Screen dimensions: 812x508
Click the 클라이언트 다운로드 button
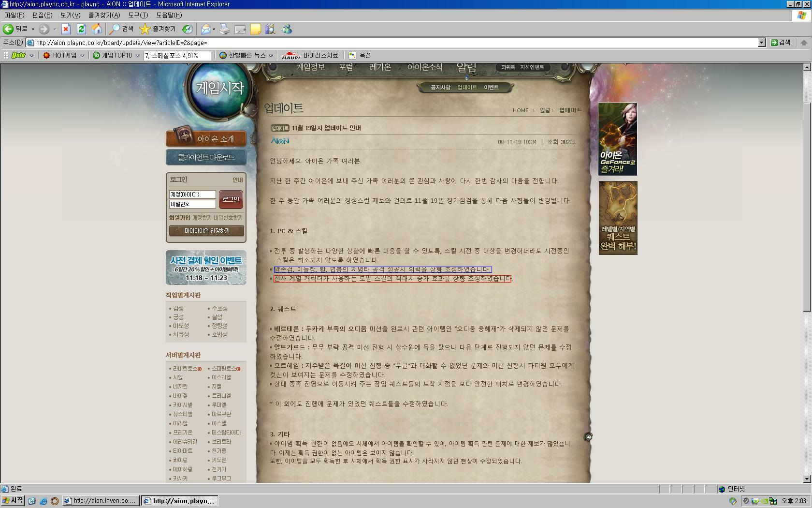pyautogui.click(x=206, y=157)
